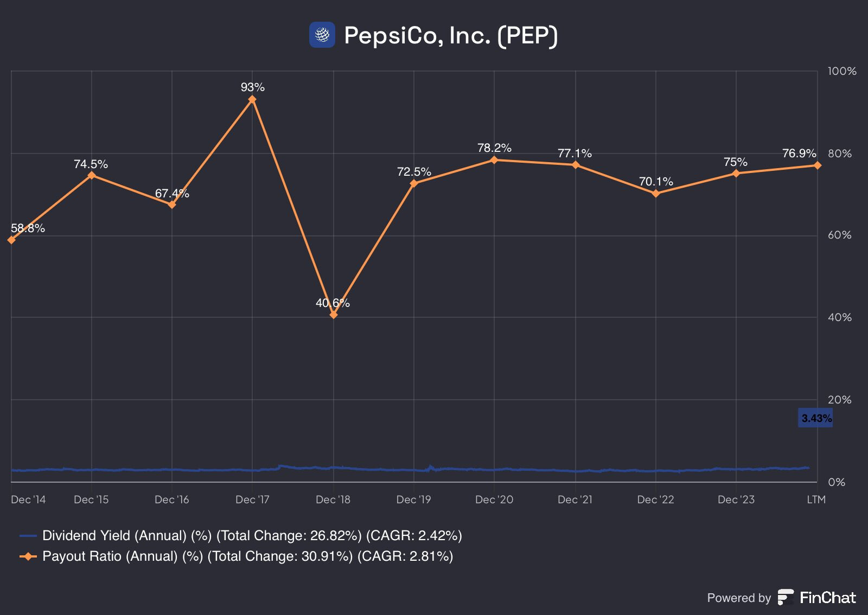The height and width of the screenshot is (615, 868).
Task: Select the Dec '20 x-axis label
Action: click(494, 499)
